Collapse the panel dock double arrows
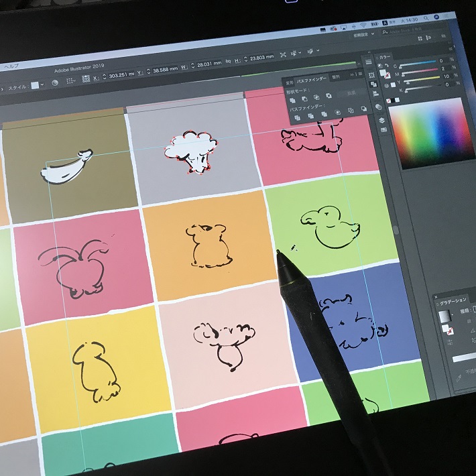 point(369,52)
